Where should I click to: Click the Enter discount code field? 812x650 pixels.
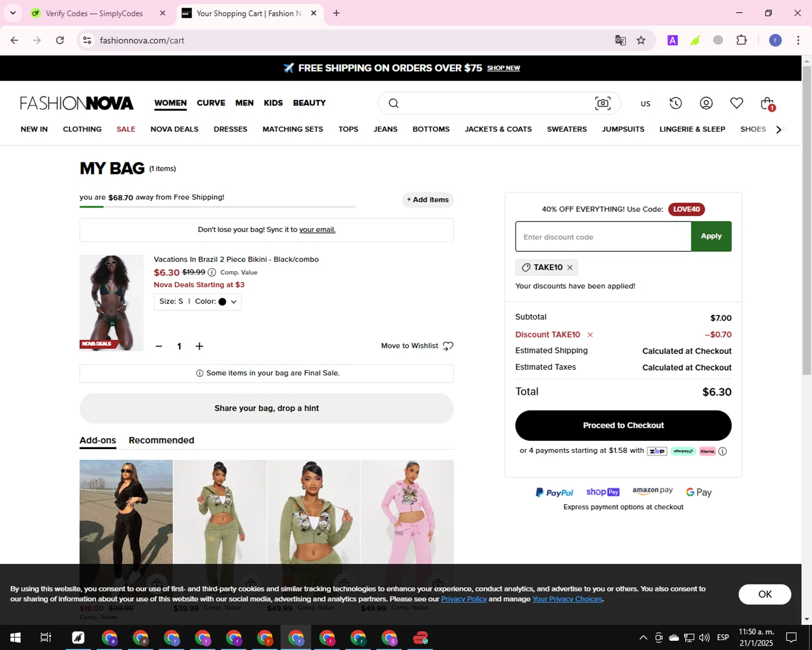(x=603, y=237)
